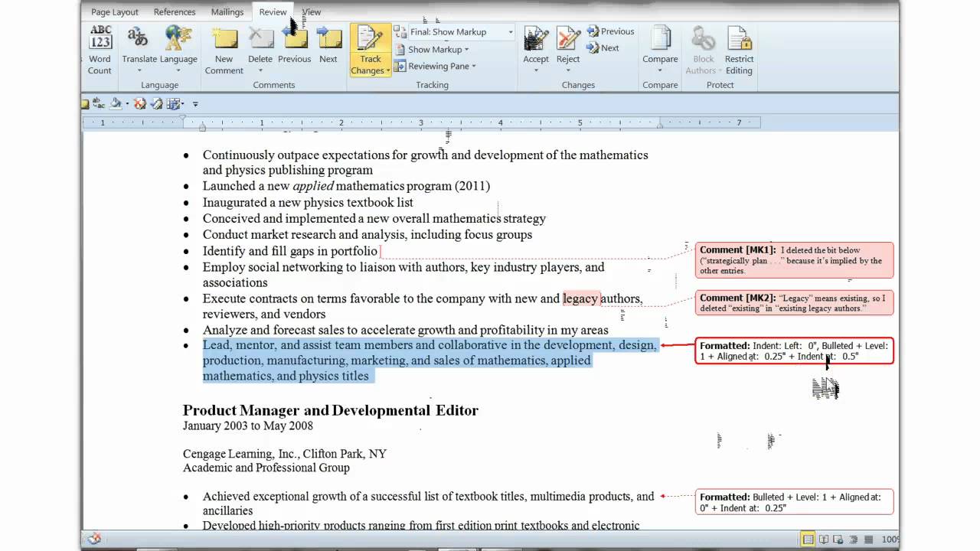Jump to Next change in Changes group
This screenshot has height=551, width=980.
click(603, 47)
